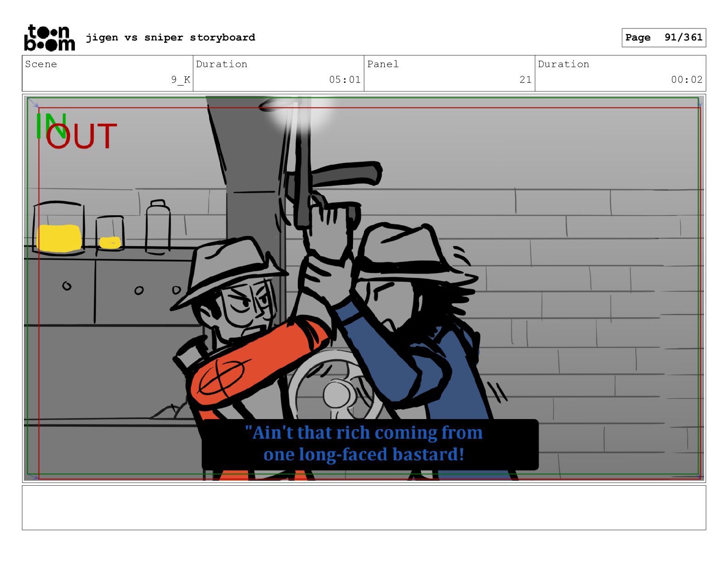Click the Duration label above 00:02

(563, 64)
